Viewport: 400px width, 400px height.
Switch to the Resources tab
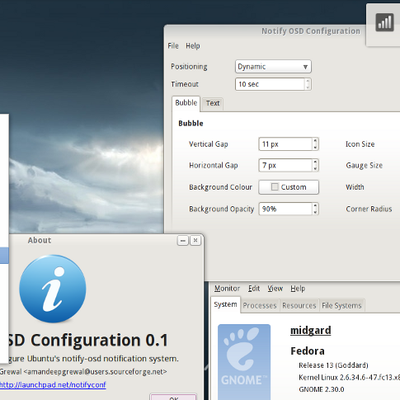click(x=299, y=305)
